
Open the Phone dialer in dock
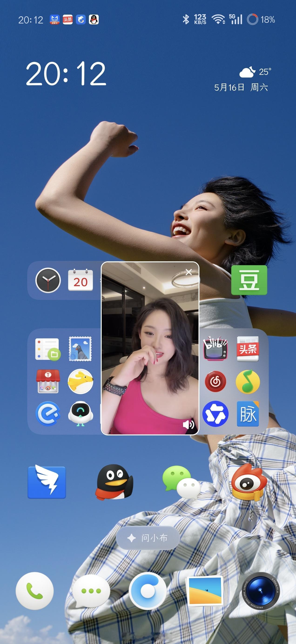pos(35,591)
